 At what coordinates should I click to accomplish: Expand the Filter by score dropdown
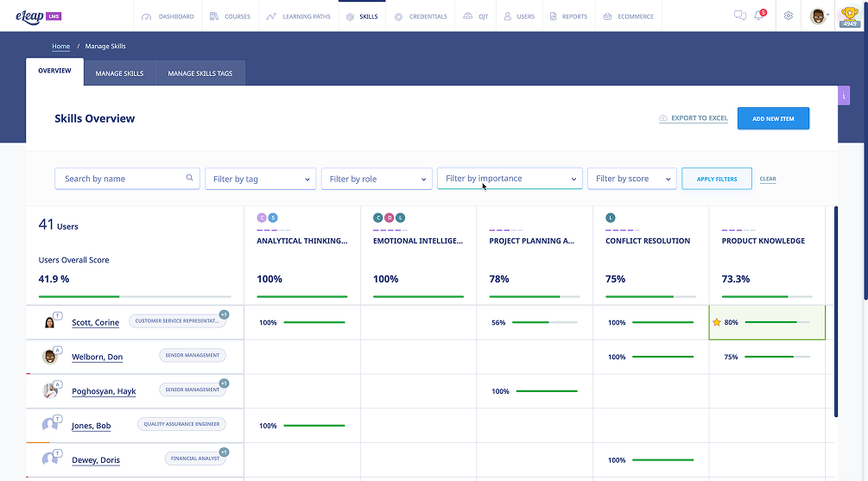click(632, 178)
